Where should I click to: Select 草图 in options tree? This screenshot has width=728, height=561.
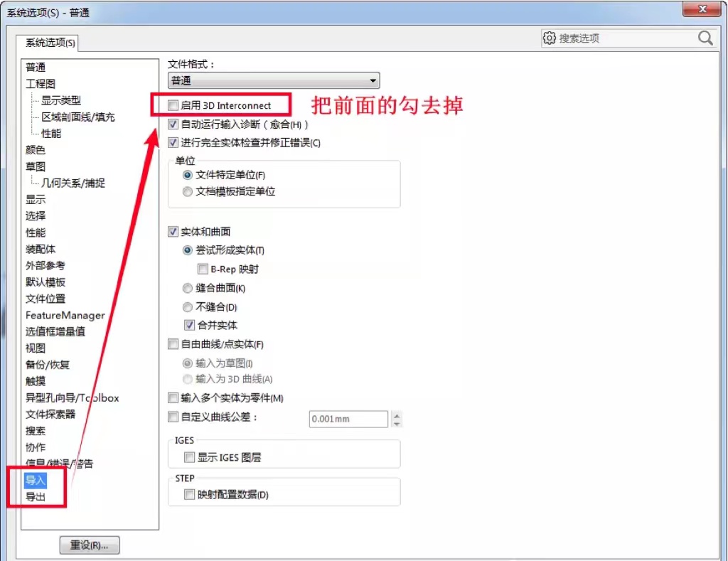pyautogui.click(x=36, y=166)
